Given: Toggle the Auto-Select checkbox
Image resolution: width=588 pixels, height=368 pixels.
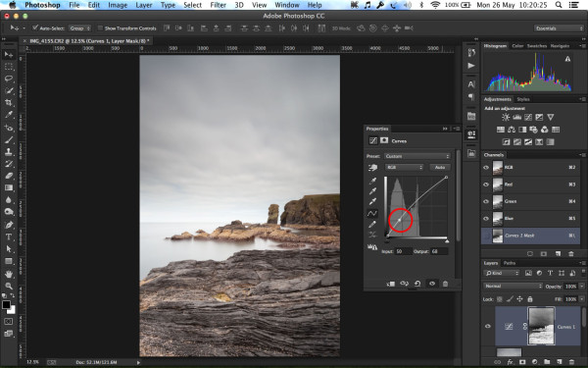Looking at the screenshot, I should tap(35, 27).
